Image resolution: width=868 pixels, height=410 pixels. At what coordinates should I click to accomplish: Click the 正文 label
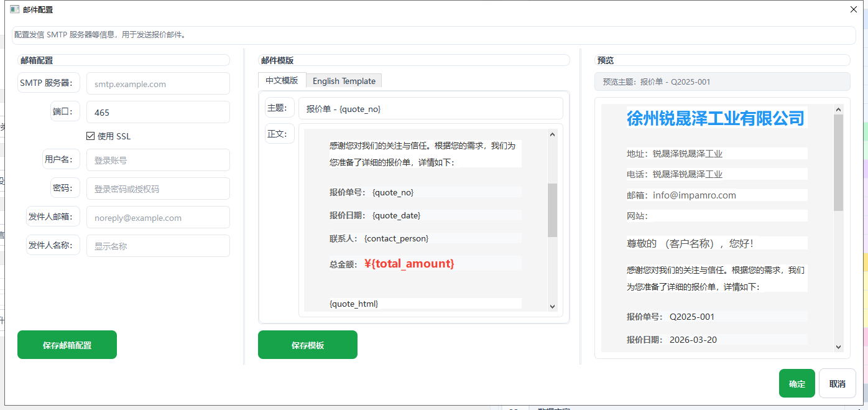click(280, 134)
